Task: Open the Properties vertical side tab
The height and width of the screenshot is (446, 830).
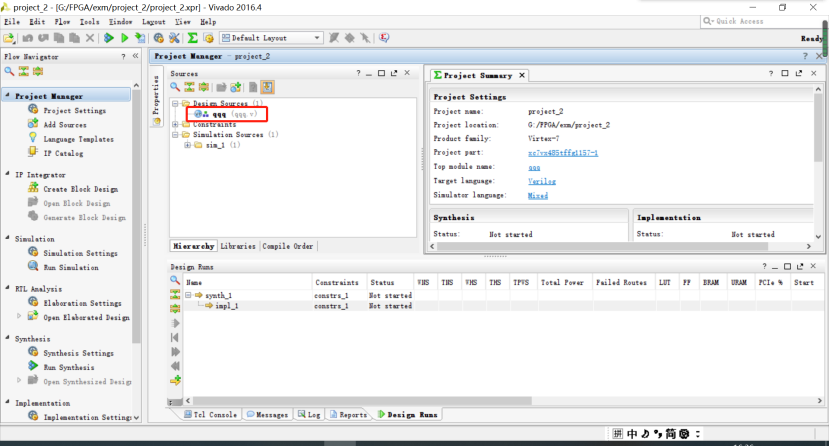Action: [x=156, y=96]
